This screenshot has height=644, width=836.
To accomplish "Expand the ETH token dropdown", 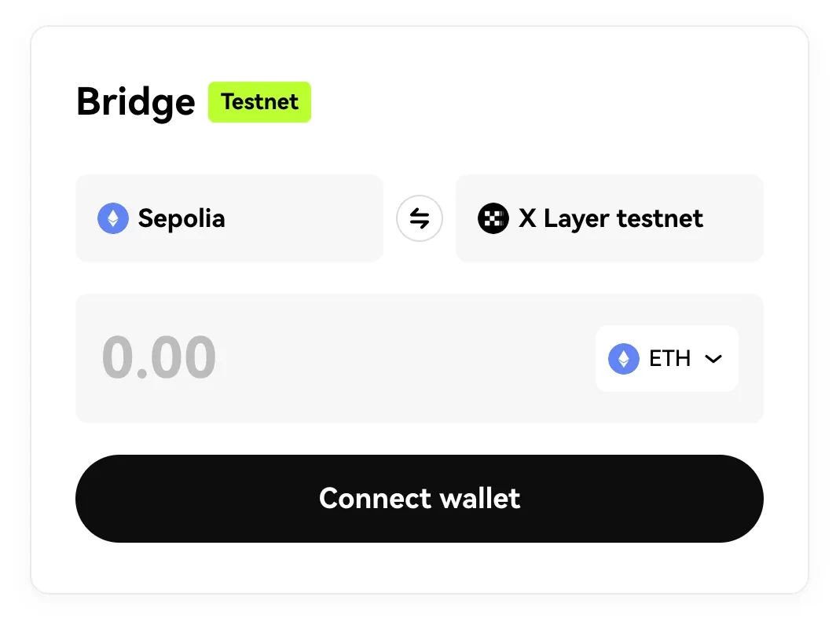I will 667,359.
